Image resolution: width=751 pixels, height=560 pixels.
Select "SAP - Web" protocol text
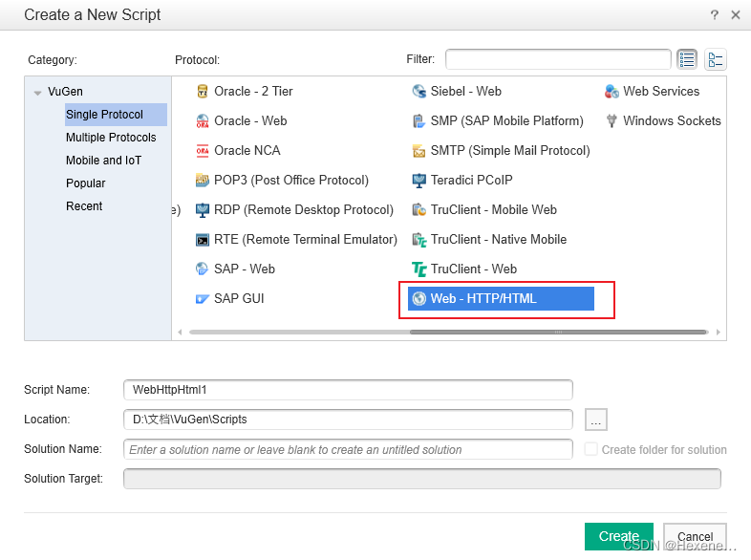pos(245,269)
